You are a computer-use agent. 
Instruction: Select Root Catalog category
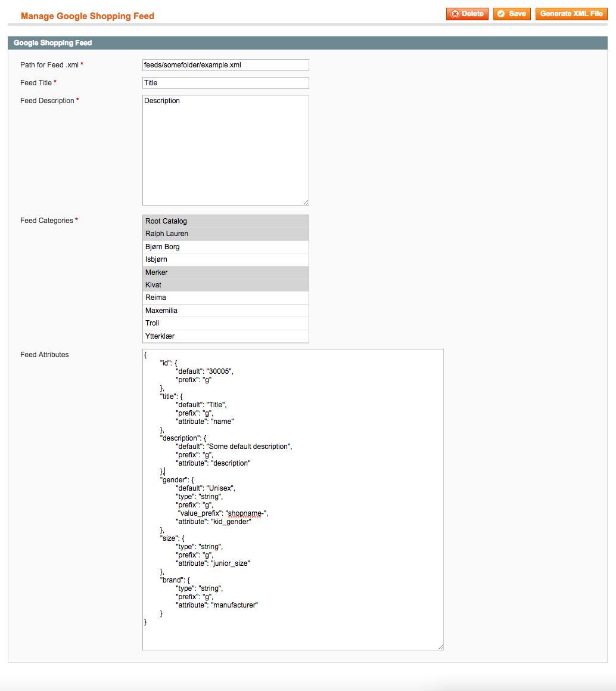tap(226, 221)
